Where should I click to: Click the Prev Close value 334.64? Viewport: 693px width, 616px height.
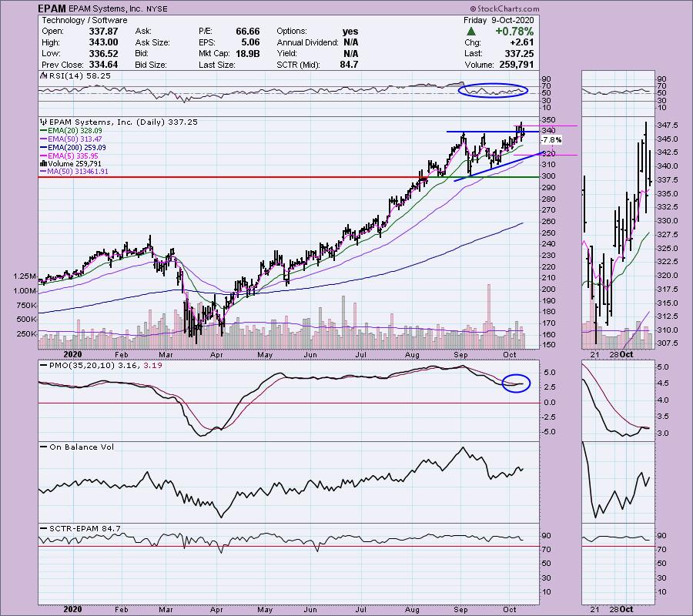(x=103, y=65)
